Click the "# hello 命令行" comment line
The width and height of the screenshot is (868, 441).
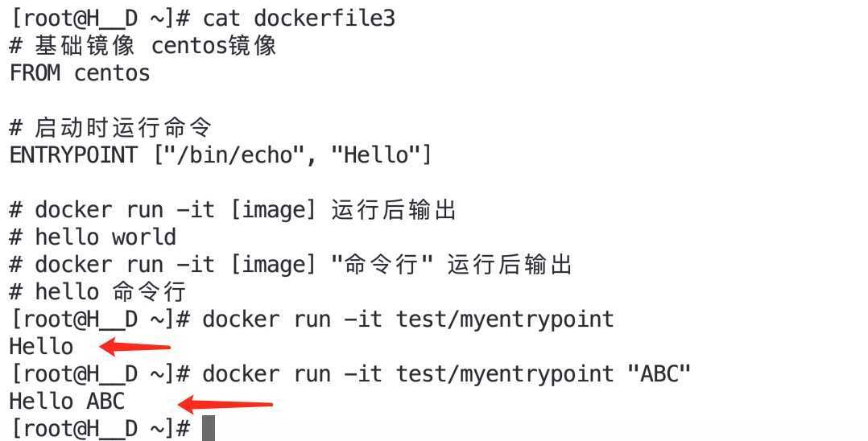[97, 291]
